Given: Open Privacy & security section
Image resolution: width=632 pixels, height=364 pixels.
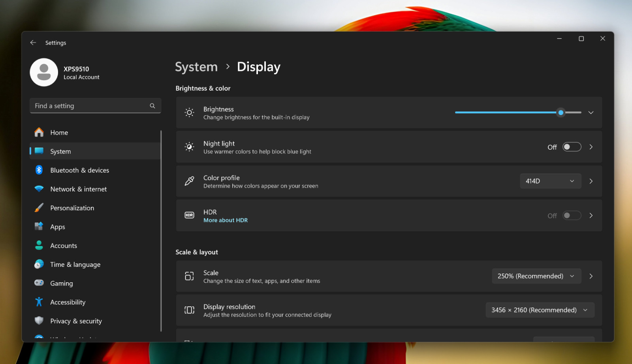Looking at the screenshot, I should (95, 321).
